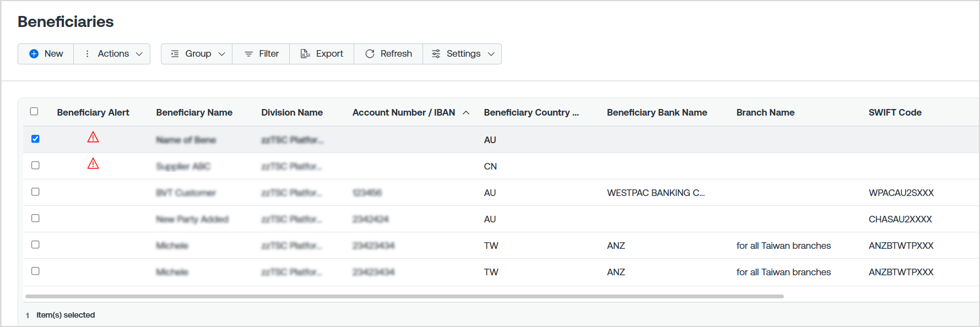The image size is (980, 327).
Task: Click the sort arrow on Account Number / IBAN
Action: pos(466,113)
